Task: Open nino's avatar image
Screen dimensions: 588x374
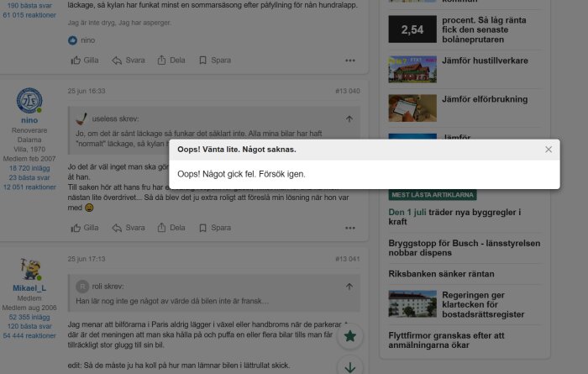Action: coord(29,101)
